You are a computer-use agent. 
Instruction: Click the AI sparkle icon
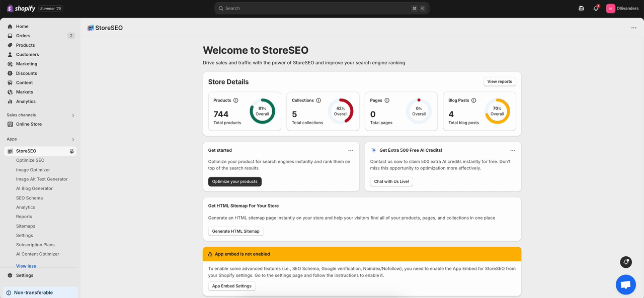374,150
